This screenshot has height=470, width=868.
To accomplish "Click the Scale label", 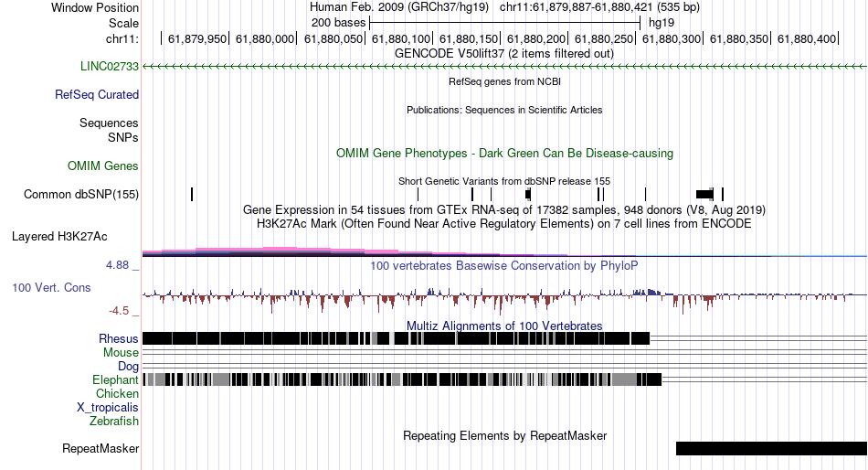I will pos(123,23).
